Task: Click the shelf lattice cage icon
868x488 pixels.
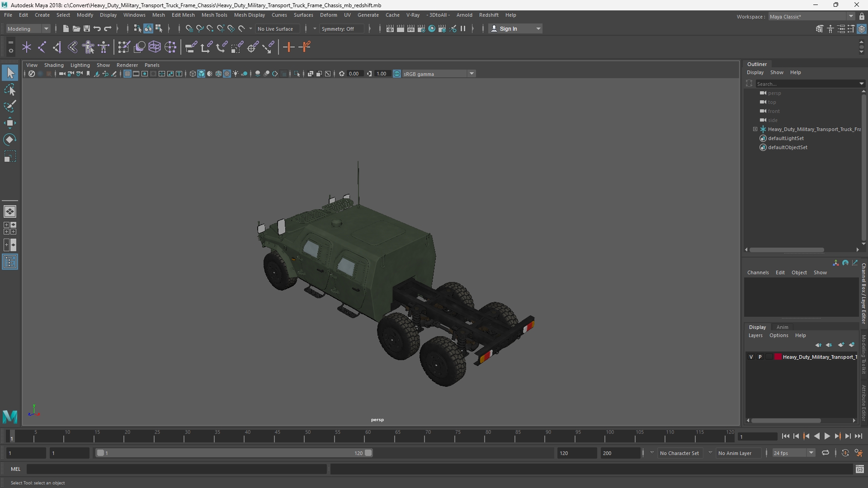Action: click(155, 47)
